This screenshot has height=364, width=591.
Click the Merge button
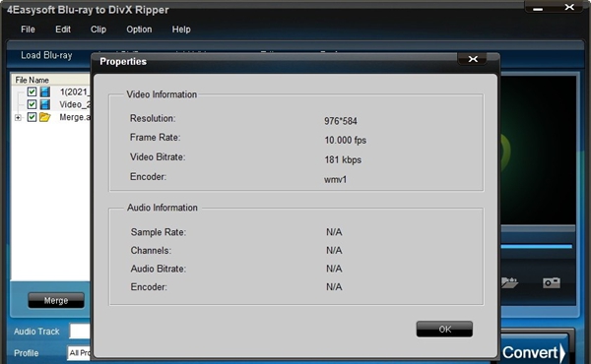[x=56, y=300]
